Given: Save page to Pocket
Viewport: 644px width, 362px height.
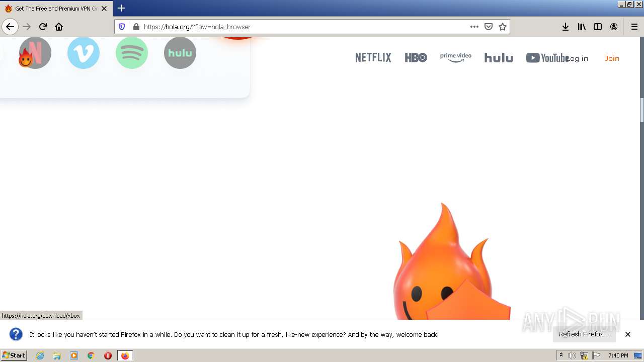Looking at the screenshot, I should (x=489, y=27).
